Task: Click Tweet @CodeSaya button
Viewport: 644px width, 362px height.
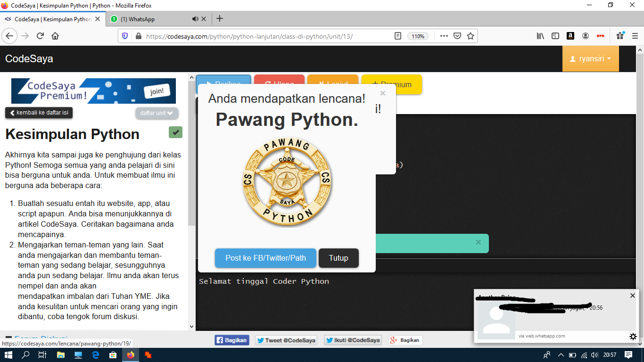Action: 286,340
